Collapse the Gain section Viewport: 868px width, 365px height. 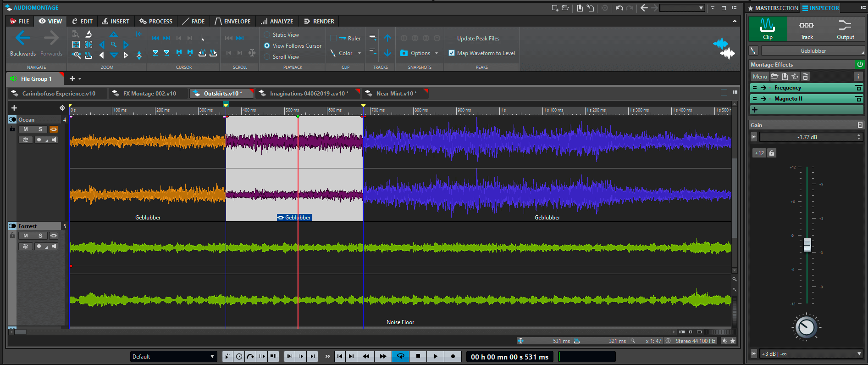(860, 125)
